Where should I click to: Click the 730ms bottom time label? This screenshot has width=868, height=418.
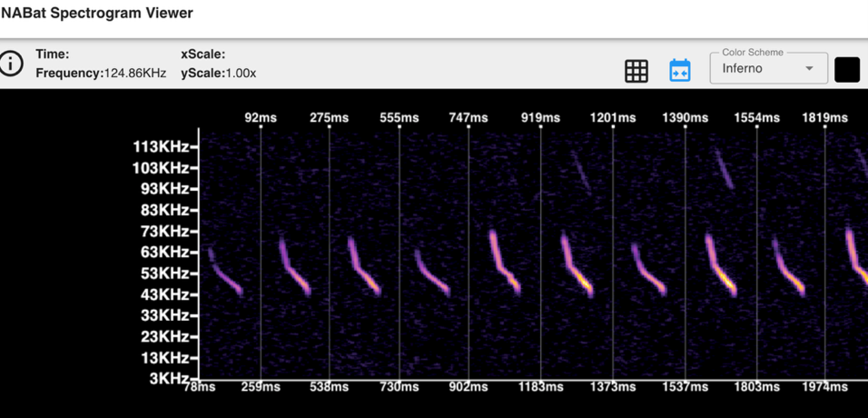click(x=400, y=387)
